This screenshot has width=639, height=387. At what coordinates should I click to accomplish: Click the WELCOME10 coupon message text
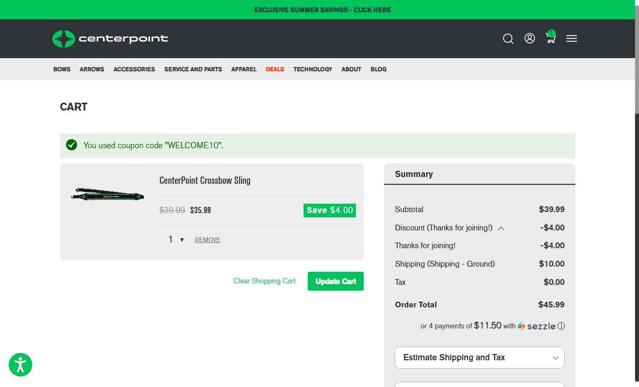point(153,145)
